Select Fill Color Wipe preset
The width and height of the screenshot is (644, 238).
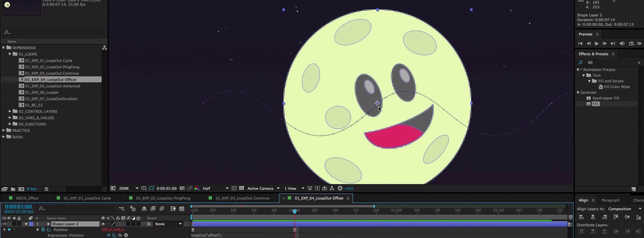616,87
